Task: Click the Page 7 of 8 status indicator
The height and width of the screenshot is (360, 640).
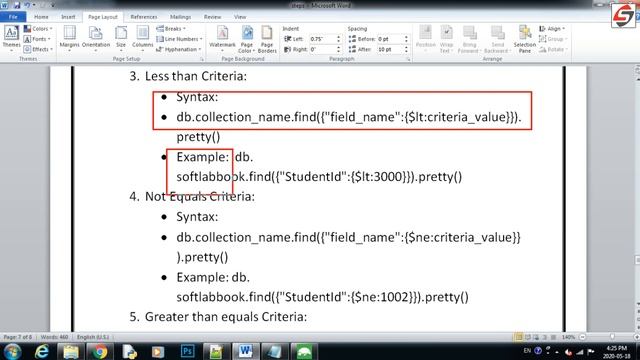Action: [x=18, y=337]
